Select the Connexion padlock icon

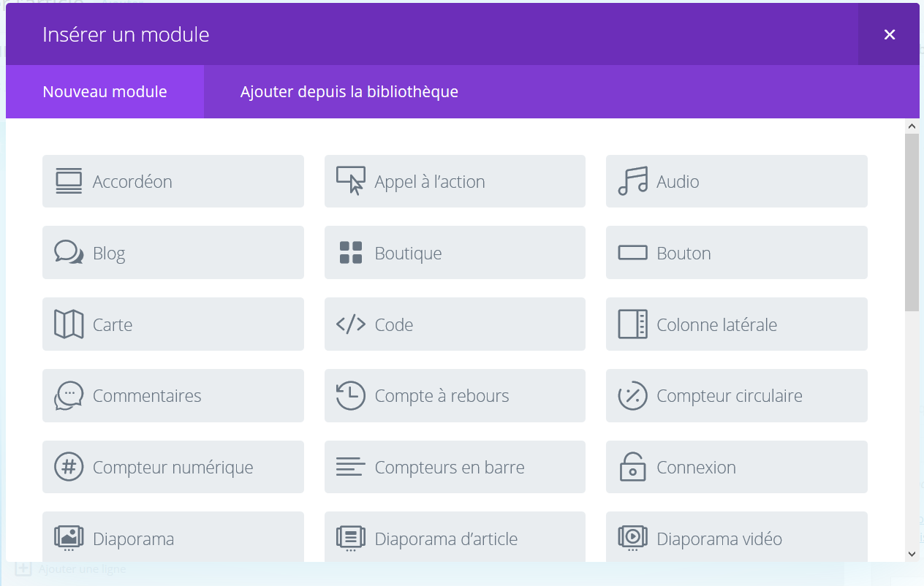coord(632,467)
